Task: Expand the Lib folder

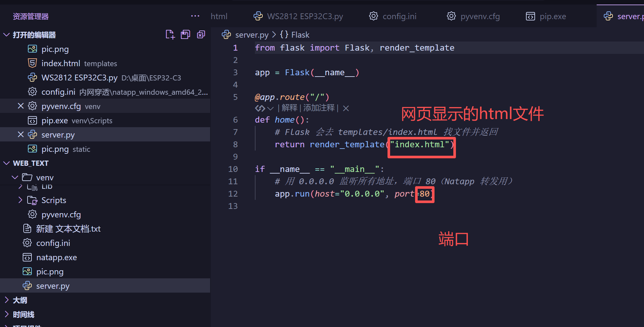Action: pyautogui.click(x=20, y=187)
